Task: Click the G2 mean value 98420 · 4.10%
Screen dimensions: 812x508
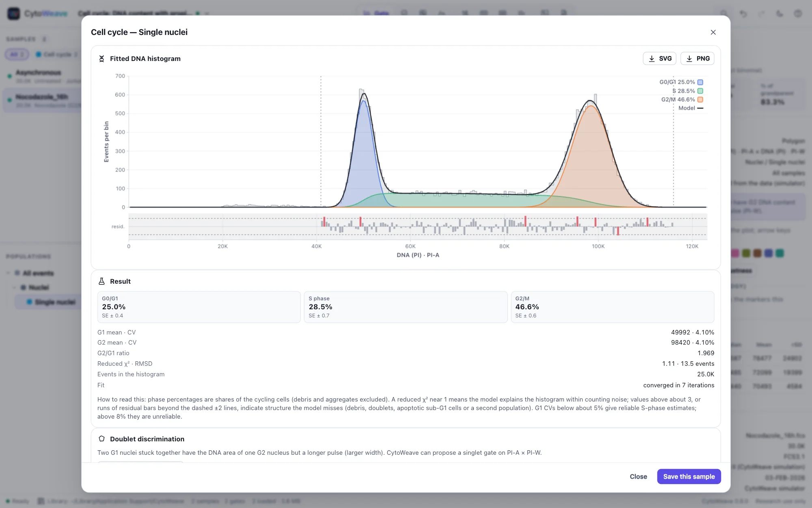Action: 692,343
